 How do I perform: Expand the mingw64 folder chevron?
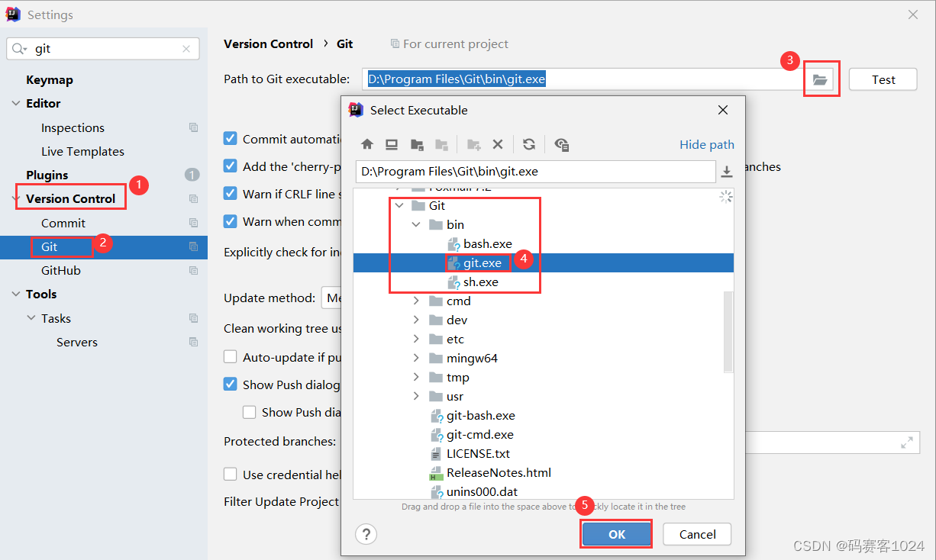coord(416,358)
